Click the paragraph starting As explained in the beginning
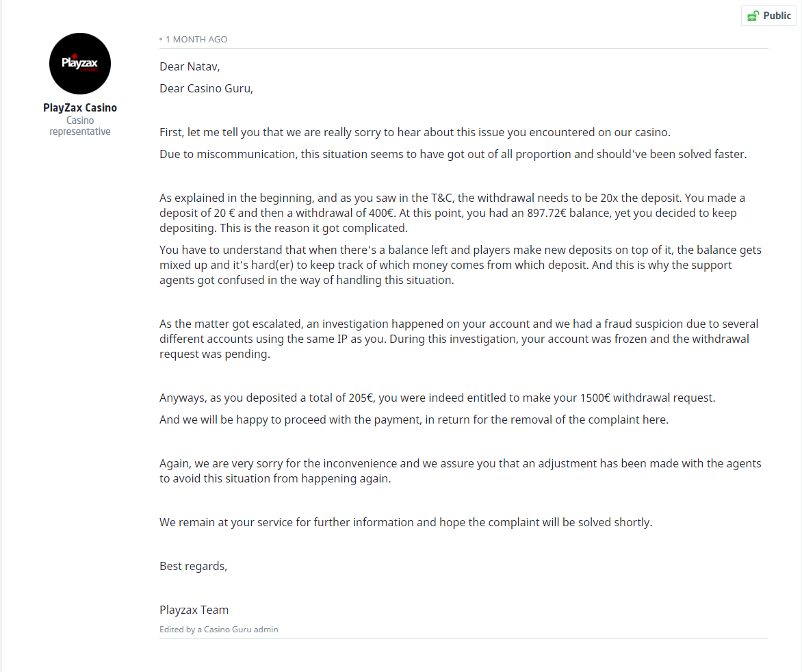 tap(452, 213)
